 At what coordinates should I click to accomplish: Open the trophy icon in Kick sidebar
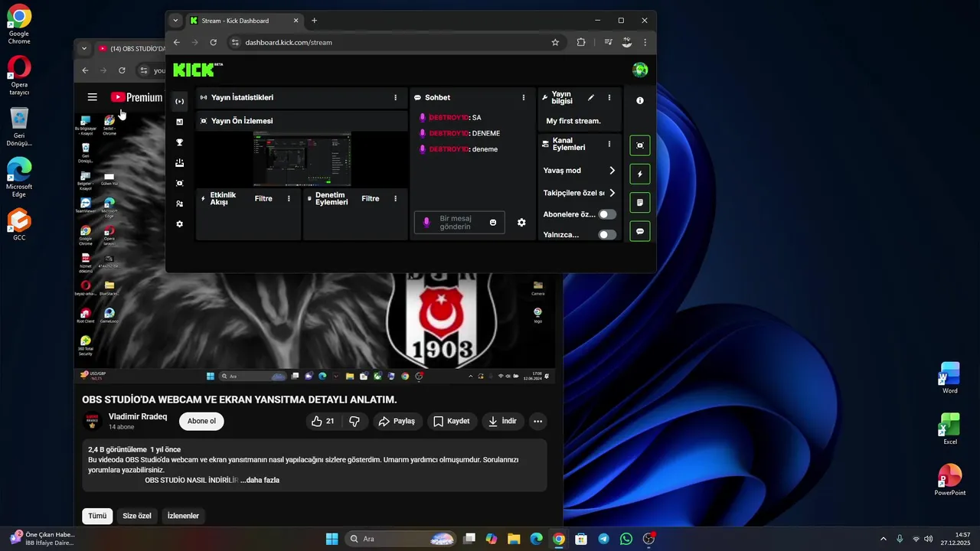click(x=179, y=142)
